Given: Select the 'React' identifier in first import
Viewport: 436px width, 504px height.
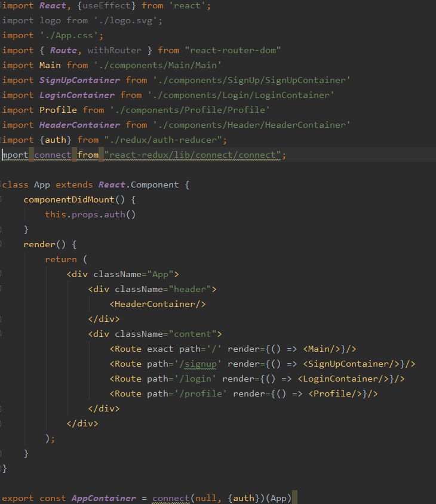Looking at the screenshot, I should click(53, 6).
